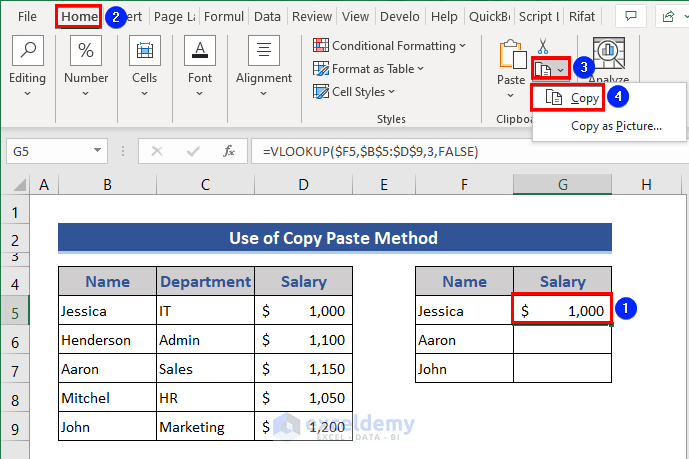Expand the Editing group chevron
689x459 pixels.
[x=27, y=94]
